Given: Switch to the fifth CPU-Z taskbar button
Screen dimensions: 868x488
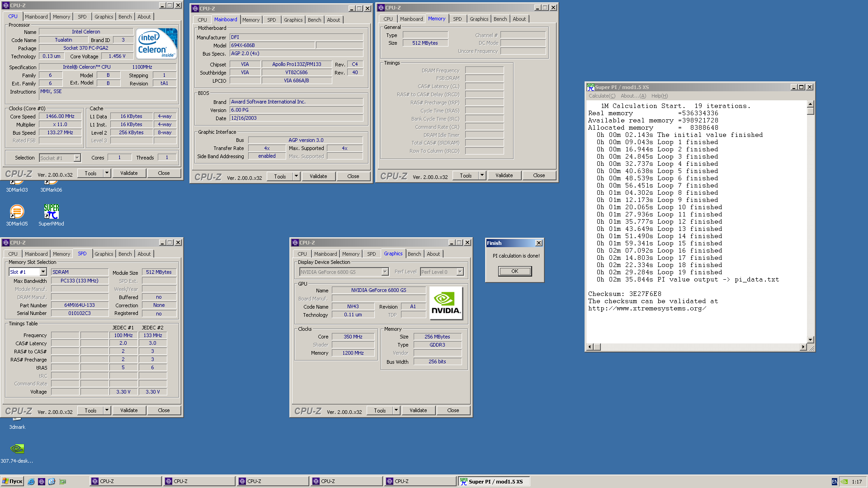Looking at the screenshot, I should coord(420,482).
